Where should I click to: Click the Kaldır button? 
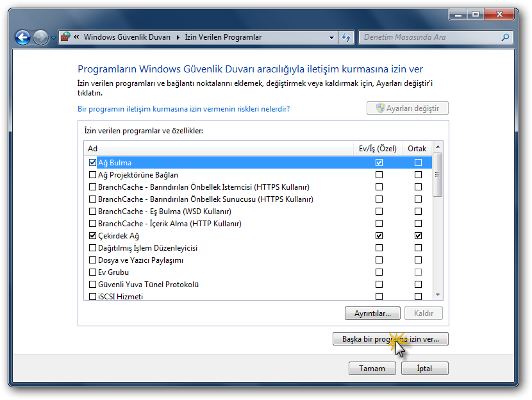point(424,313)
